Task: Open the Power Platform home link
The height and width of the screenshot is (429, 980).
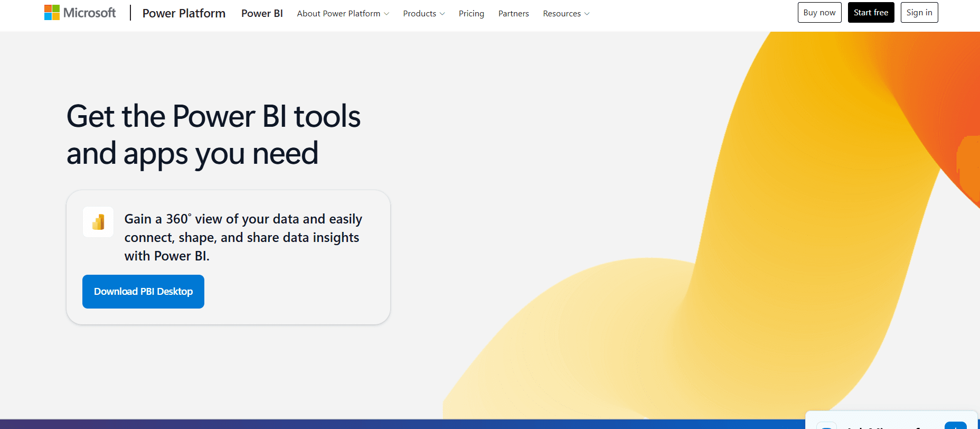Action: coord(184,13)
